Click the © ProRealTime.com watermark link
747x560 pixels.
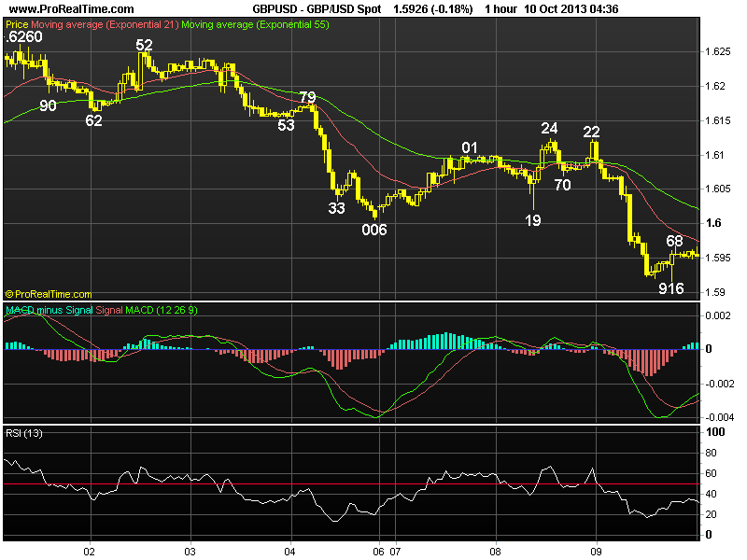coord(49,294)
